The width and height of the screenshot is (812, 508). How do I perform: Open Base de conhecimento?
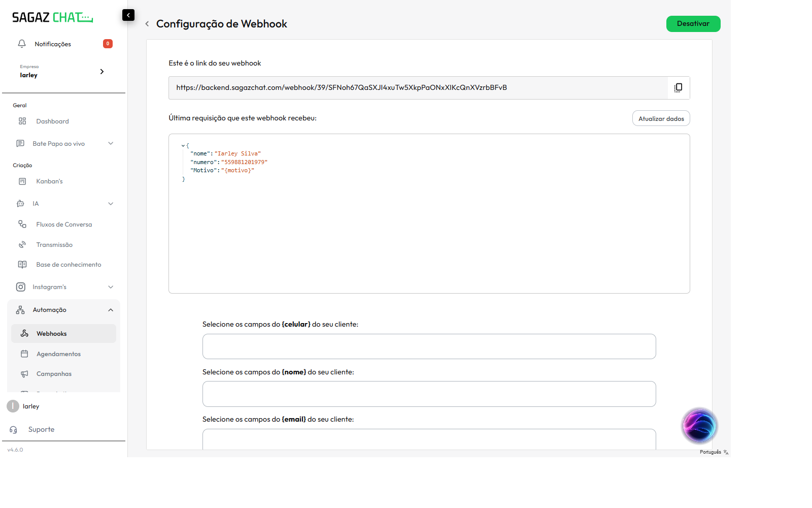[x=69, y=265]
